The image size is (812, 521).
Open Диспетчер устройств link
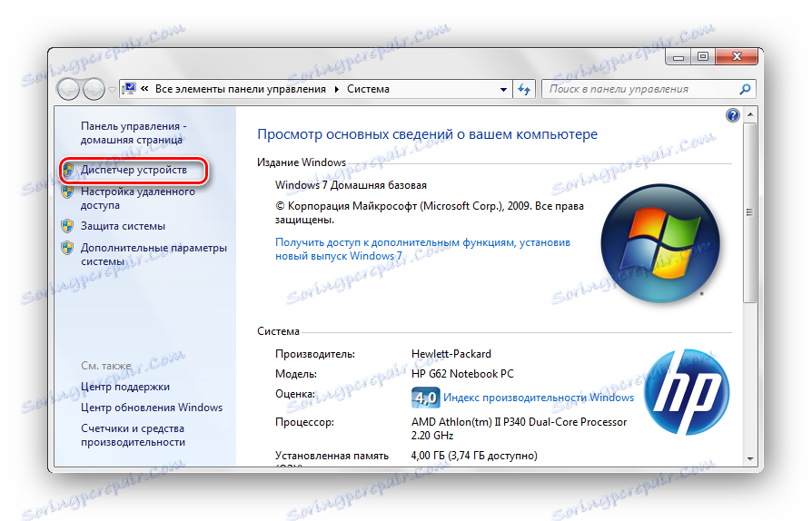pos(134,170)
